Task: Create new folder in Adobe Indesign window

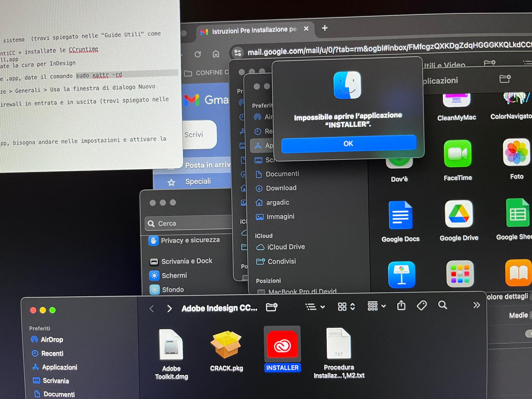Action: point(272,307)
